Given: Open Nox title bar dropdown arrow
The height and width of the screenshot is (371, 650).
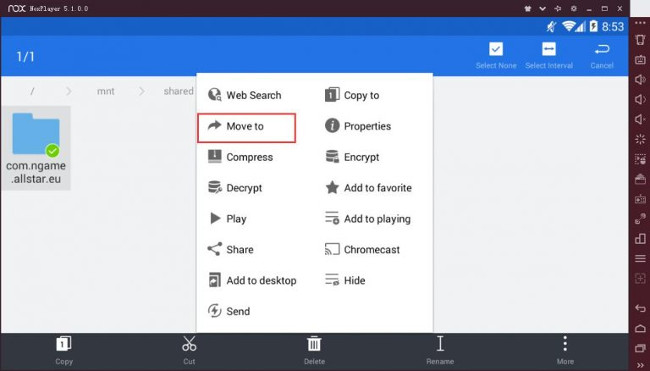Looking at the screenshot, I should 542,8.
